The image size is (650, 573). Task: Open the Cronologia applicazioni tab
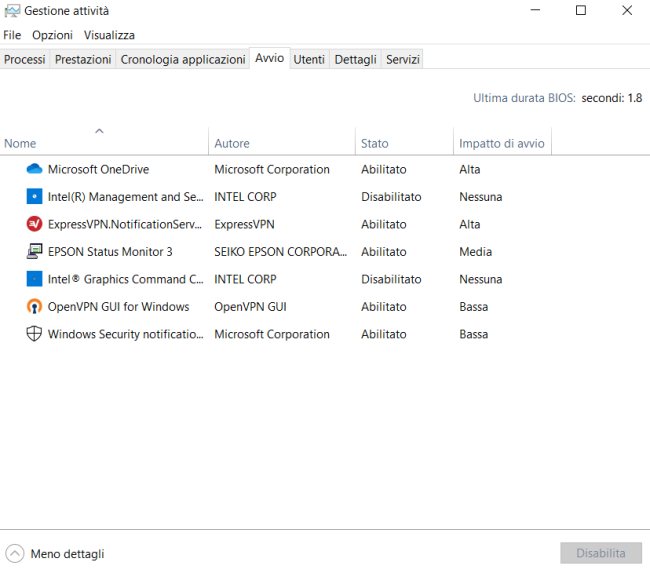coord(183,59)
